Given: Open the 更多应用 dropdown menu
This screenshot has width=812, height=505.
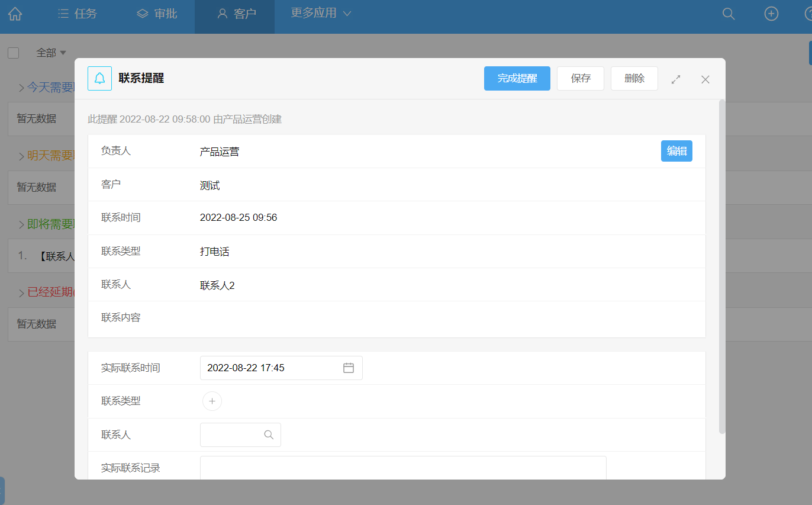Looking at the screenshot, I should [x=321, y=14].
